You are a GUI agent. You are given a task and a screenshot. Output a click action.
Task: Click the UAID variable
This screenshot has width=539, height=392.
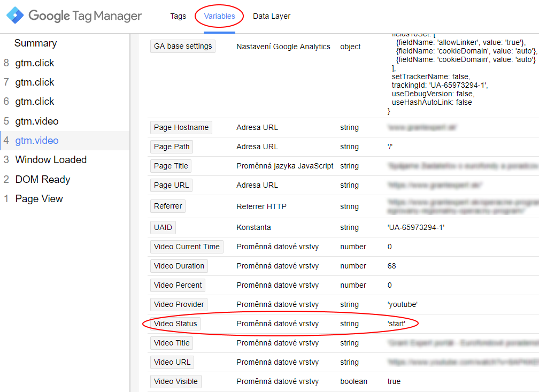coord(163,227)
